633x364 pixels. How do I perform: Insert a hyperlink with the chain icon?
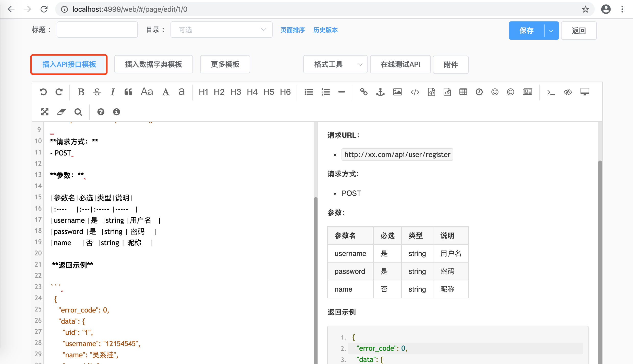pos(364,92)
